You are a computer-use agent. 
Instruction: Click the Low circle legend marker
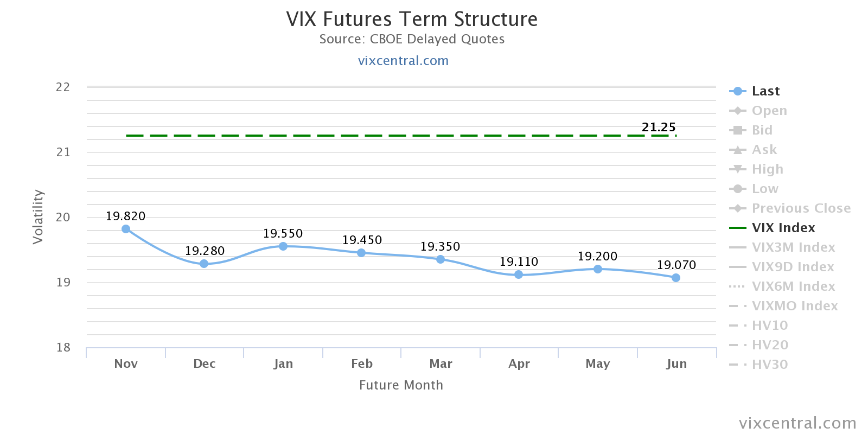point(737,189)
